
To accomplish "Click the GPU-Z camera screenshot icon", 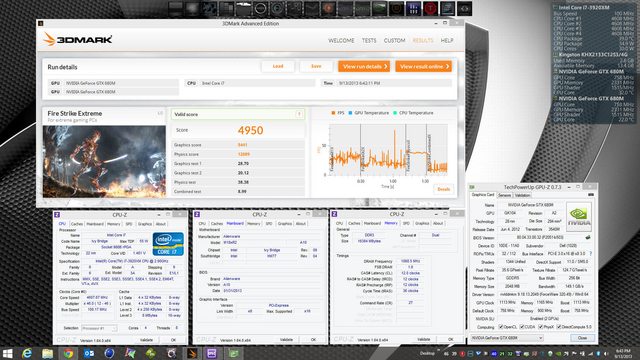I will [590, 195].
